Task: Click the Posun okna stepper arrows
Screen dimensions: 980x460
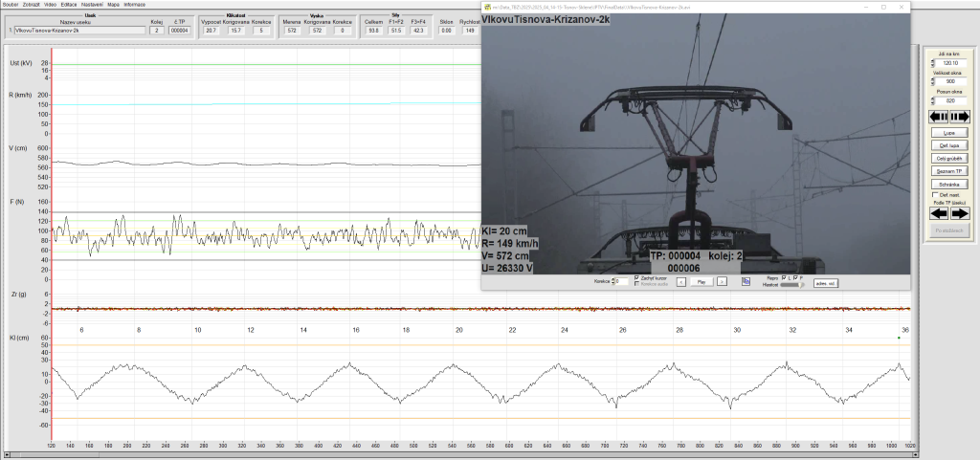Action: click(x=932, y=100)
